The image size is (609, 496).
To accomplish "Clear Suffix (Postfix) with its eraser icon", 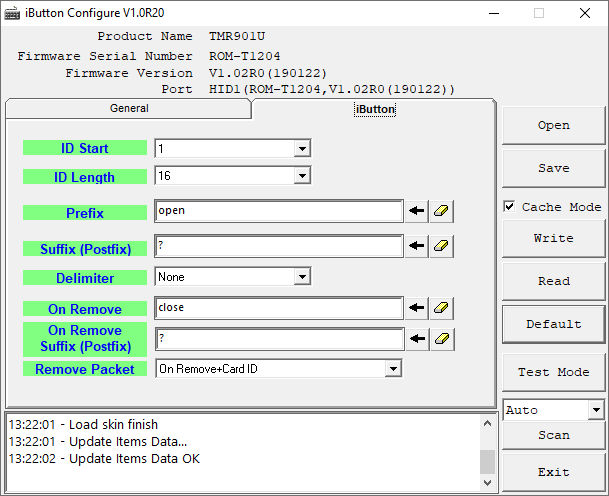I will pyautogui.click(x=442, y=246).
